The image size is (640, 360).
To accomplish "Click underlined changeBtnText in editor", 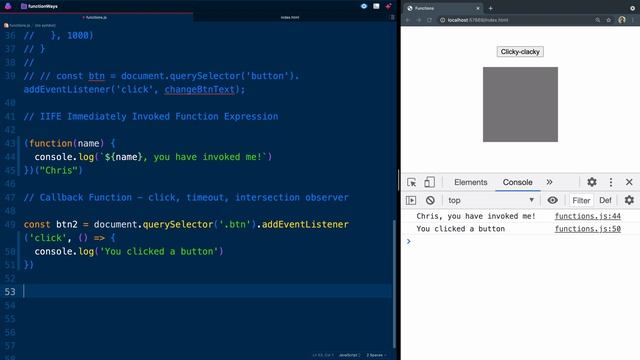I will 200,89.
